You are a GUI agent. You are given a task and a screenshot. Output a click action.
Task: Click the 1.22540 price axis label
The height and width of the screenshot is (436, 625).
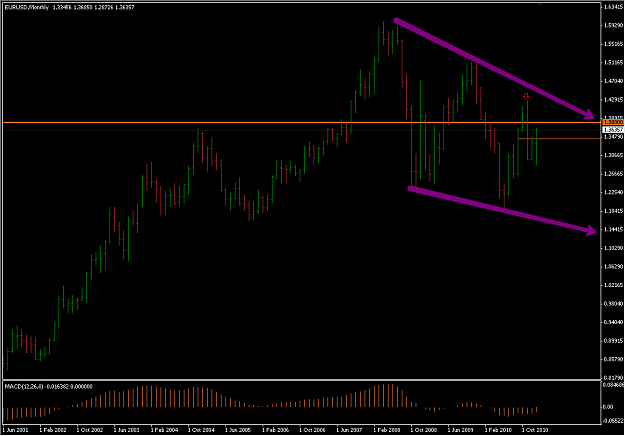[613, 192]
